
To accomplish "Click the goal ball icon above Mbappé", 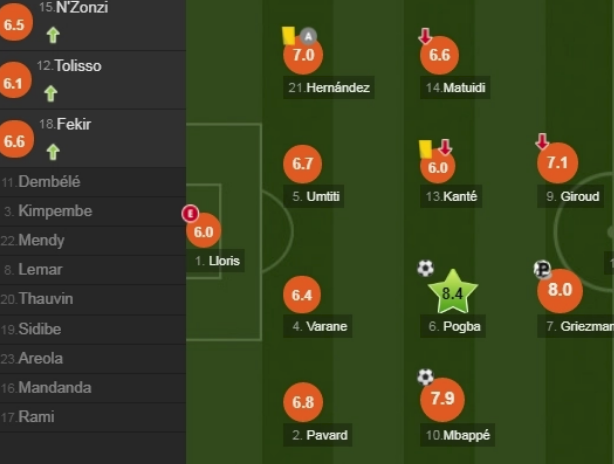I will [425, 377].
